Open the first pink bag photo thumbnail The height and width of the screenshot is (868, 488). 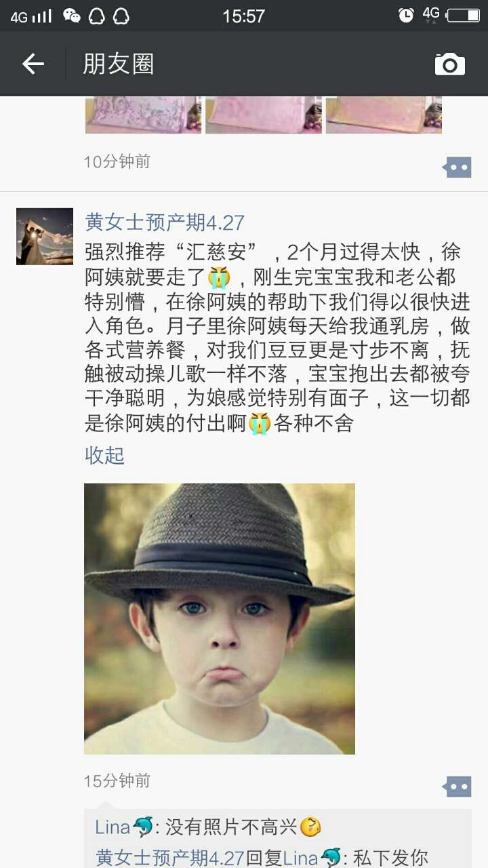point(143,115)
